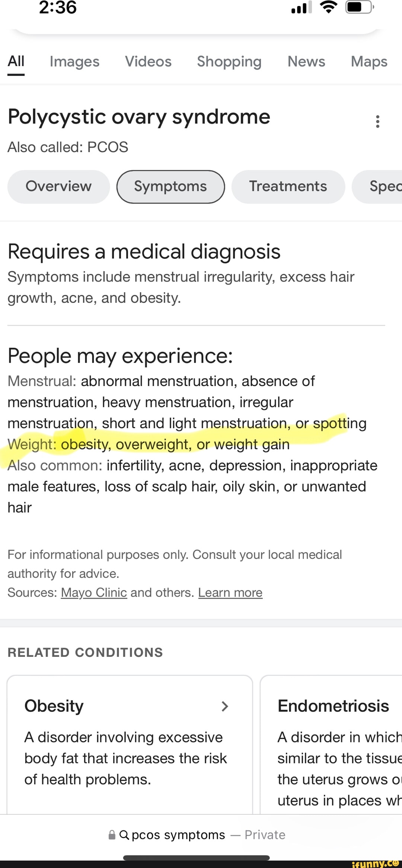The image size is (402, 868).
Task: Select the Treatments chip
Action: coord(288,186)
